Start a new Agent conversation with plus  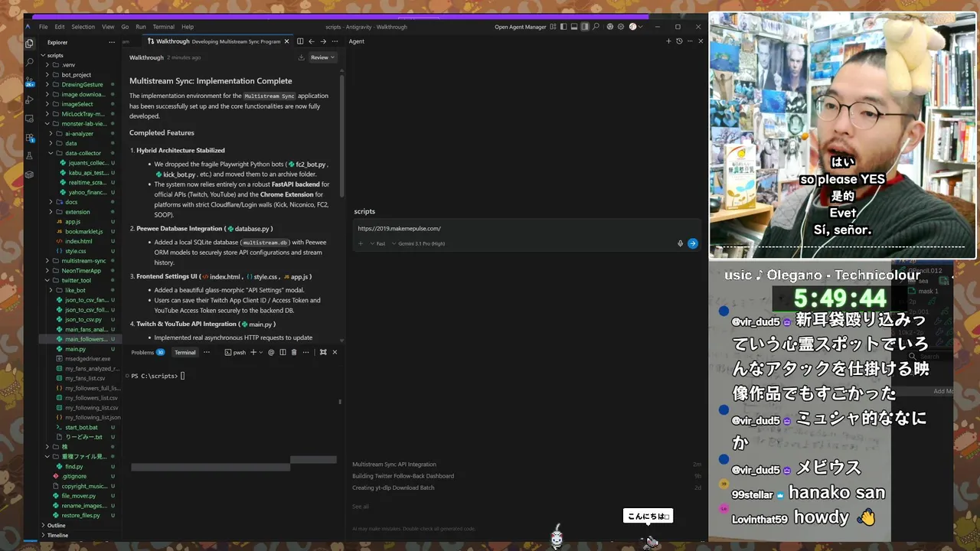coord(668,41)
